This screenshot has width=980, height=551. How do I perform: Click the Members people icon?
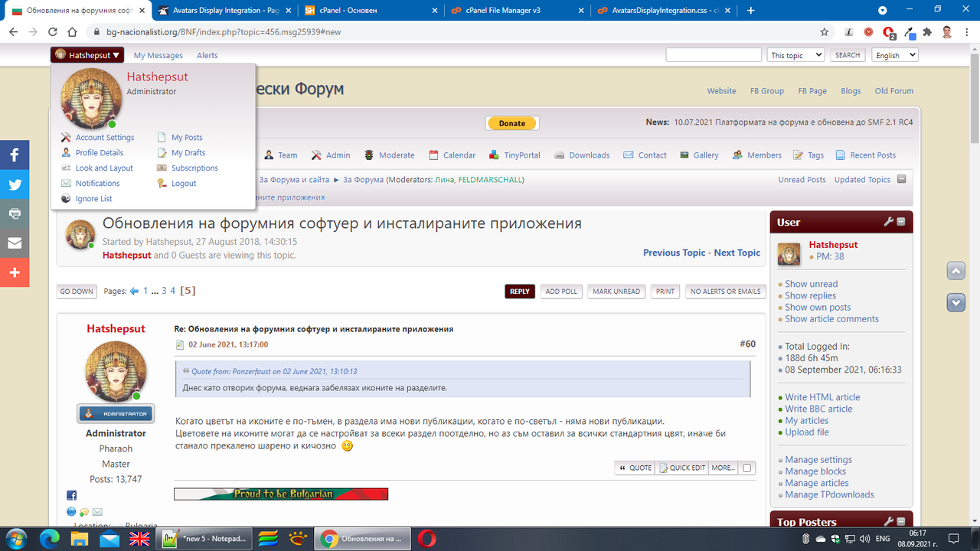pyautogui.click(x=737, y=155)
